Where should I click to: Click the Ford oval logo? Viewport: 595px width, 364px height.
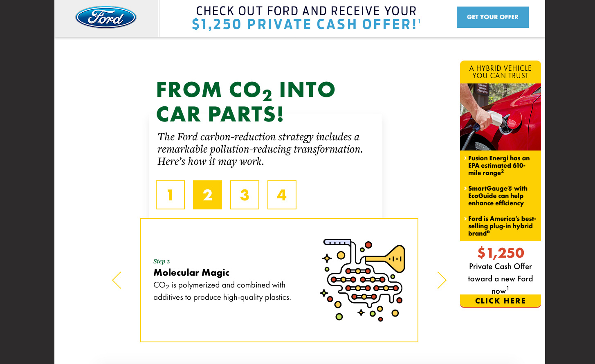106,18
